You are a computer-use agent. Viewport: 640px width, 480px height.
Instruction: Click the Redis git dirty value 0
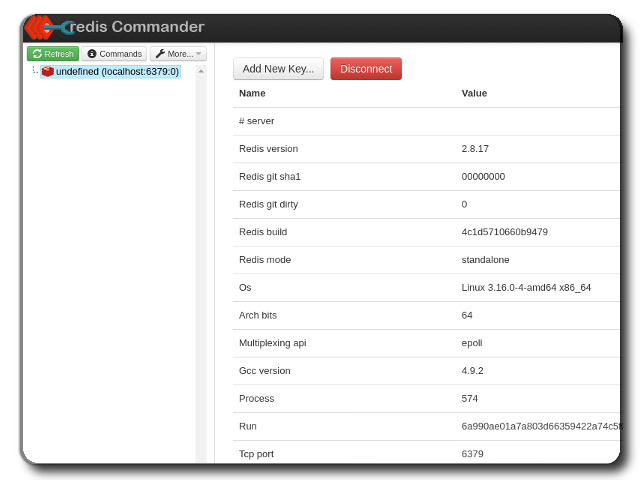[464, 204]
